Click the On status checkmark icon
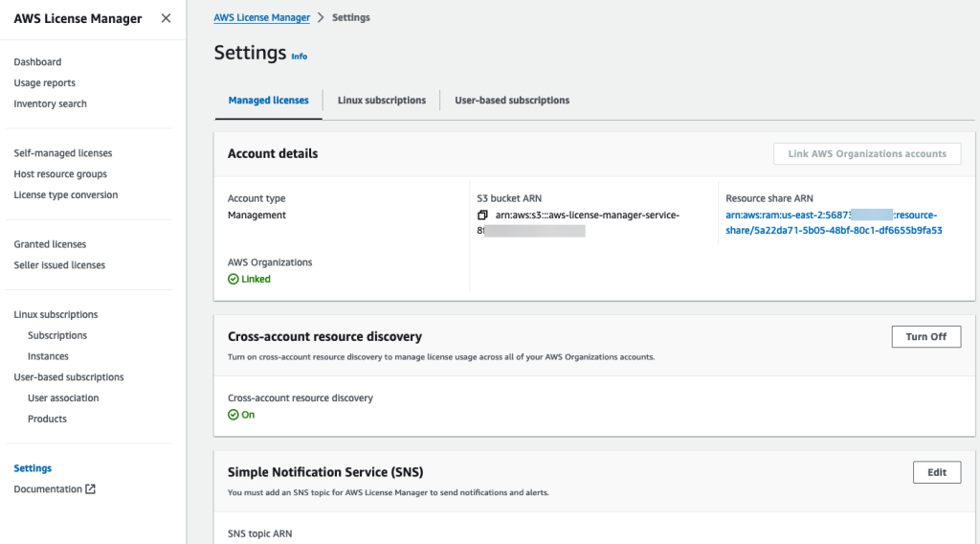 [x=234, y=415]
